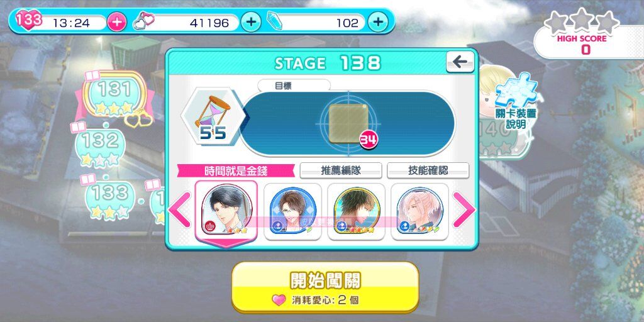Select the pink-haired character card
Screen dimensions: 644x322
419,211
